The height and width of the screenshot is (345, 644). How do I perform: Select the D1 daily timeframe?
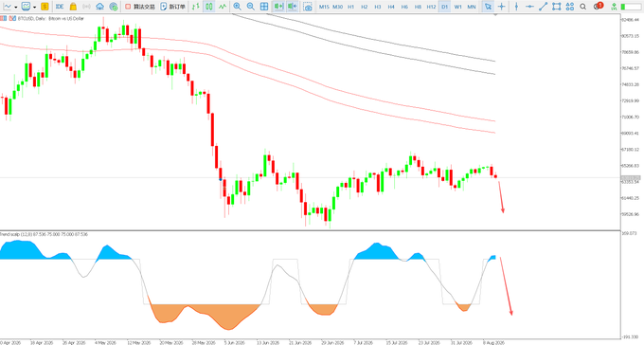(x=445, y=7)
